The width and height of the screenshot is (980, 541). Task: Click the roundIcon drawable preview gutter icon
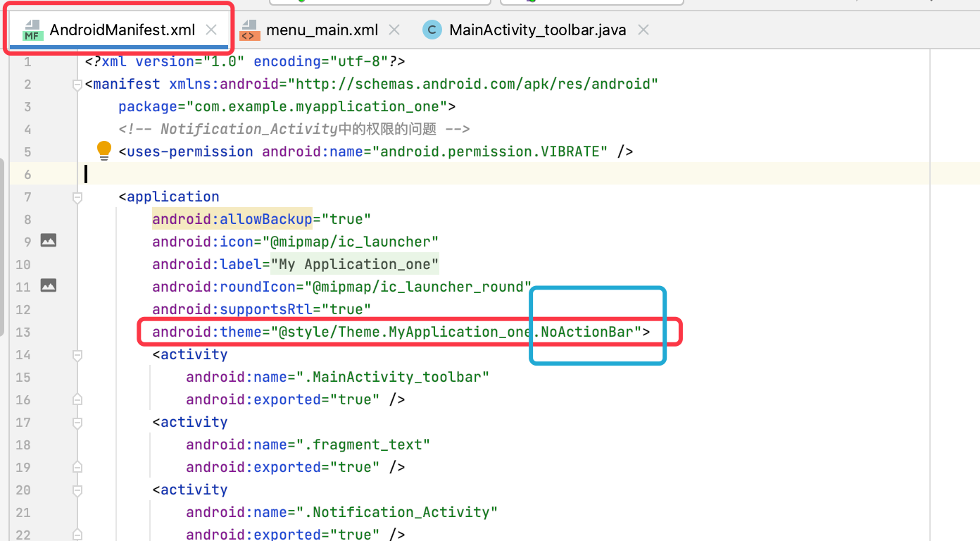48,285
